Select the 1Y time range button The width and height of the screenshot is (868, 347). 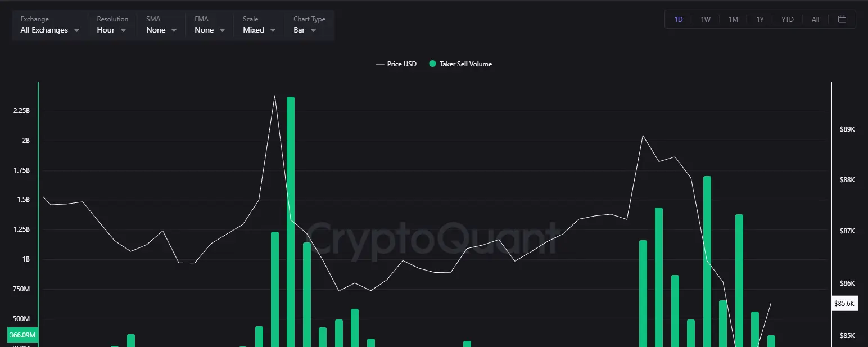coord(760,19)
